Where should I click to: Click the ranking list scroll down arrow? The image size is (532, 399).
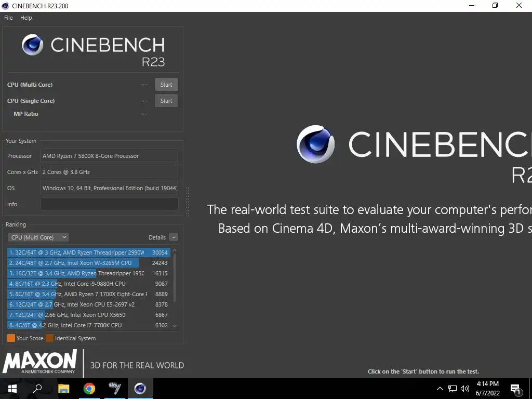point(175,326)
